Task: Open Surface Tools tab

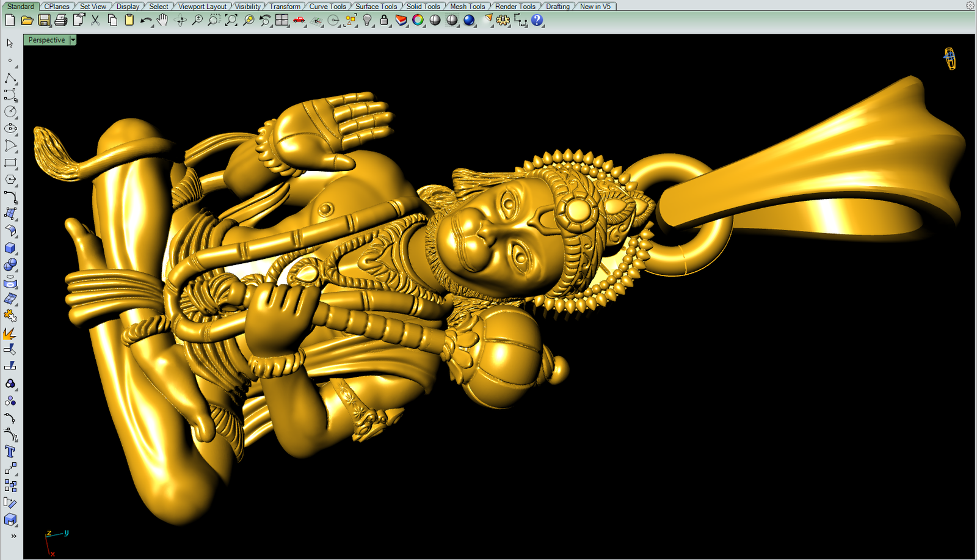Action: 376,6
